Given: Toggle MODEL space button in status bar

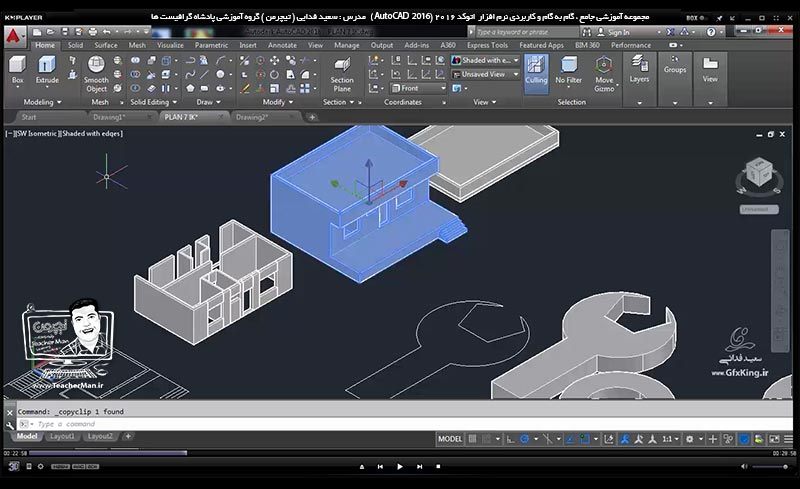Looking at the screenshot, I should (x=450, y=439).
